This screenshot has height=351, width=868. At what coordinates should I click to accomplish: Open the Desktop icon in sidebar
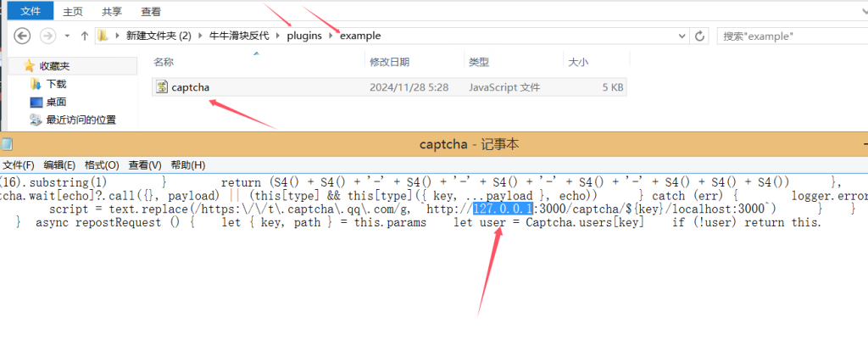pyautogui.click(x=36, y=102)
